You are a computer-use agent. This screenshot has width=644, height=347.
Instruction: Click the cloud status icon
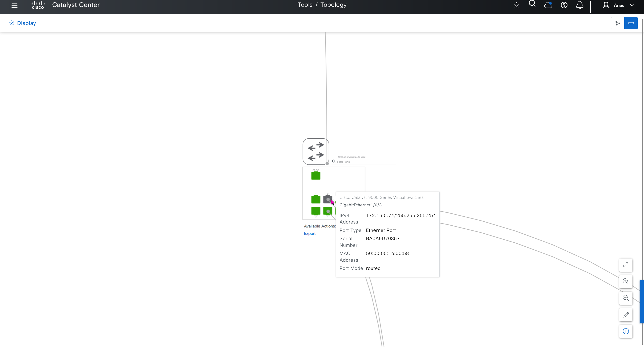pos(548,5)
